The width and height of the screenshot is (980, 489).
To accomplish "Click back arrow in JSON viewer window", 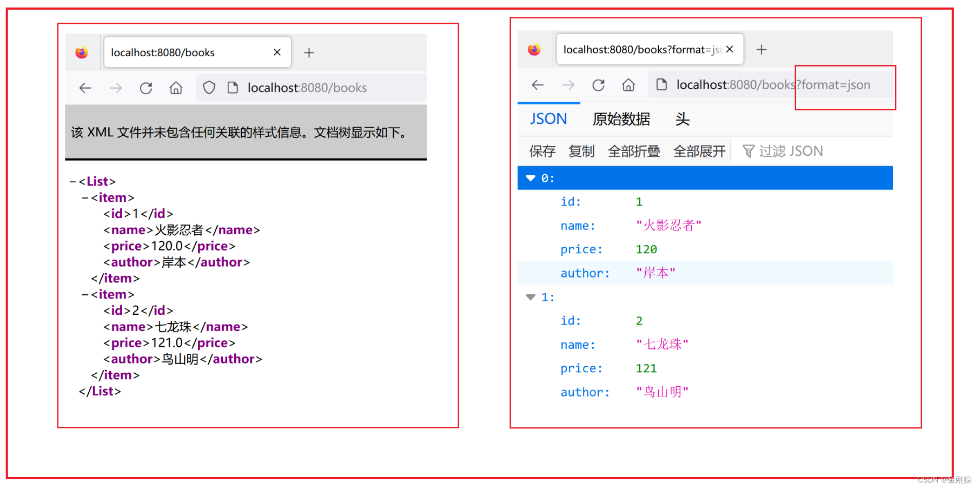I will pos(538,85).
